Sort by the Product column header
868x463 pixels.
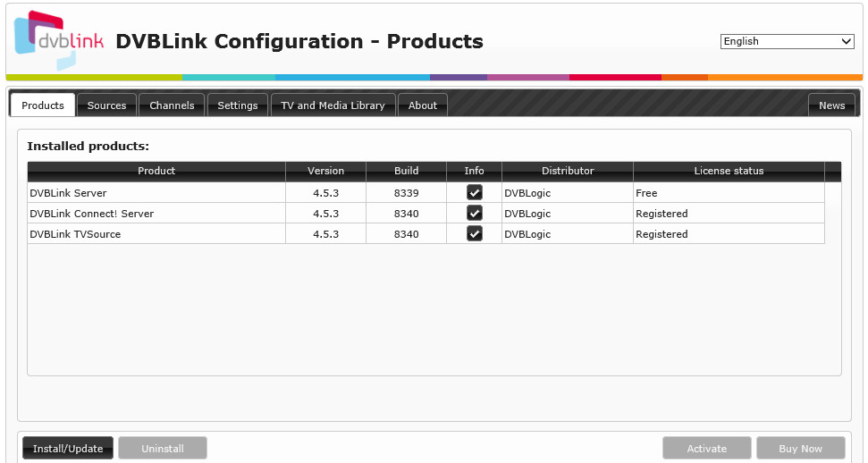156,171
